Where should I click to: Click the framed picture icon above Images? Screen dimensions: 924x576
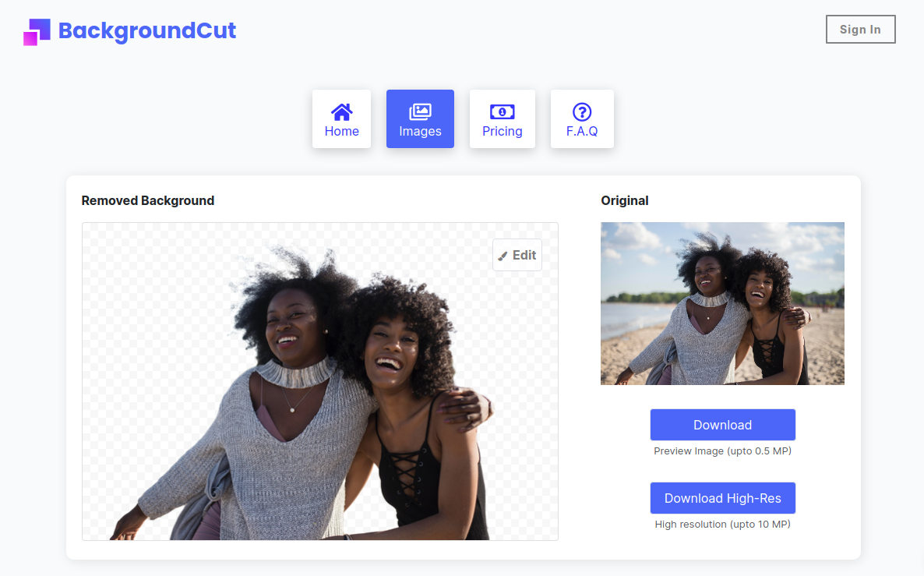[420, 111]
